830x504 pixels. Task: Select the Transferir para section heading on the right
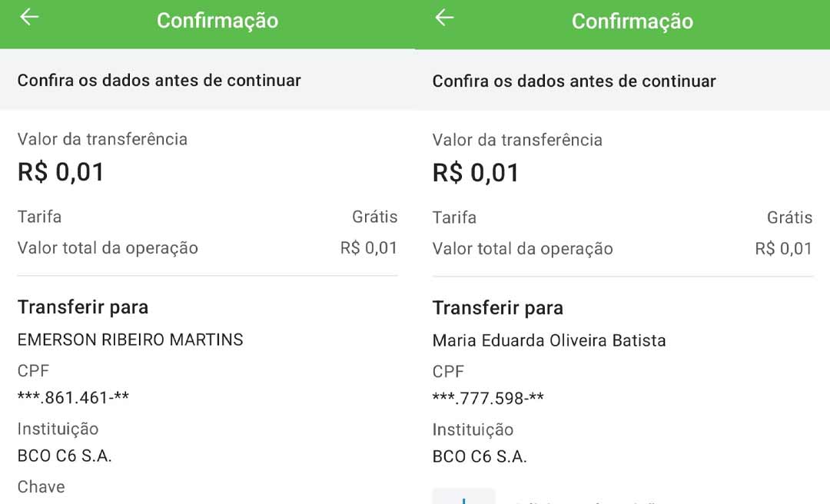[x=497, y=308]
